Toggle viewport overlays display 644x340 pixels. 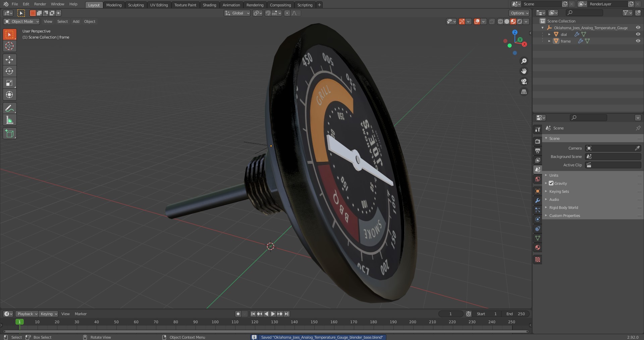(x=477, y=21)
